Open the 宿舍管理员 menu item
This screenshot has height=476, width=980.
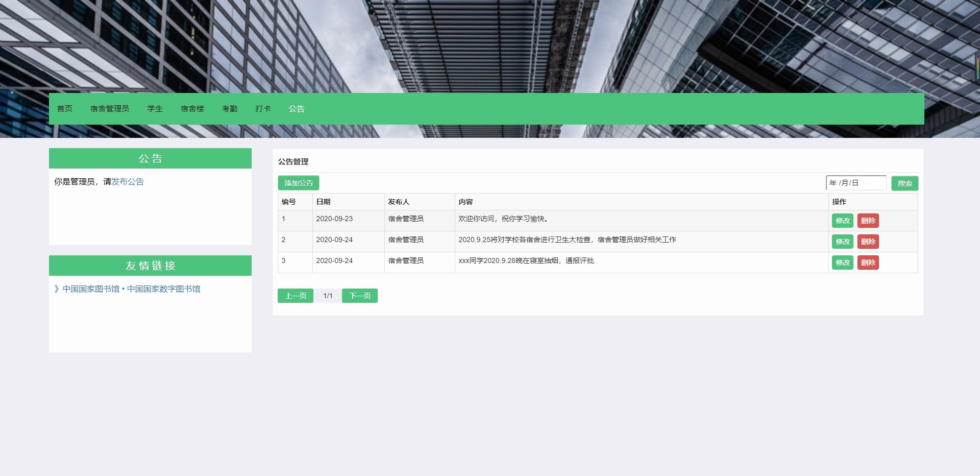(x=110, y=109)
